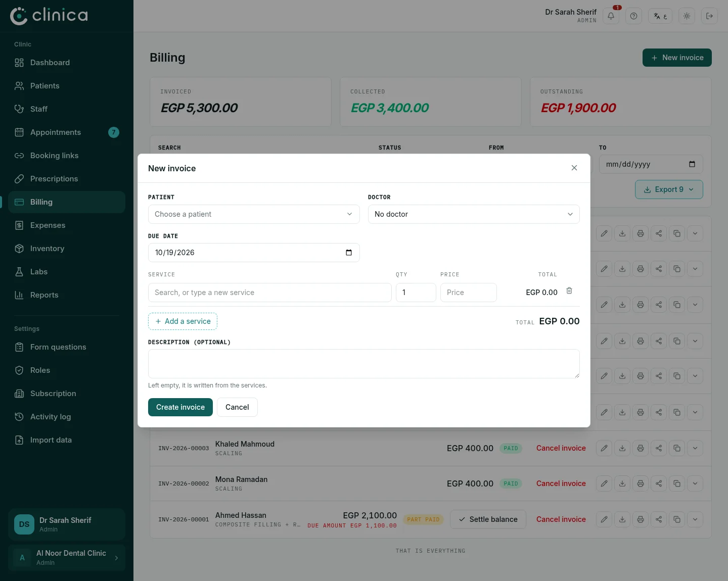Open Appointments in sidebar

[67, 132]
